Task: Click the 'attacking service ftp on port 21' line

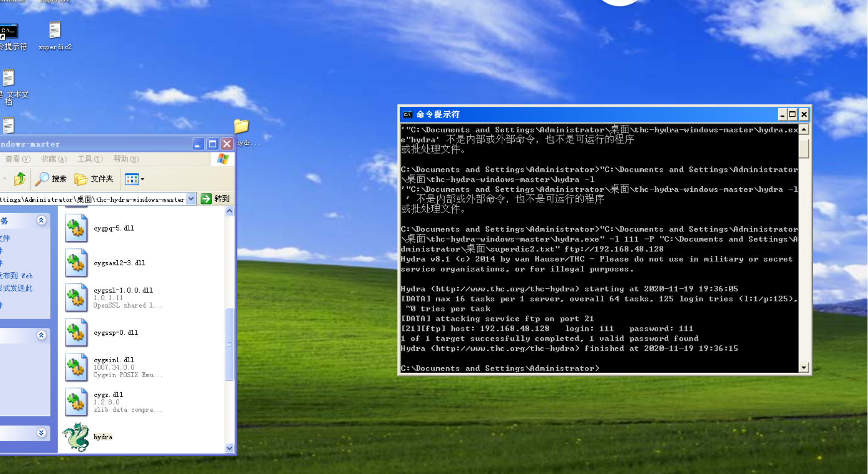Action: point(497,319)
